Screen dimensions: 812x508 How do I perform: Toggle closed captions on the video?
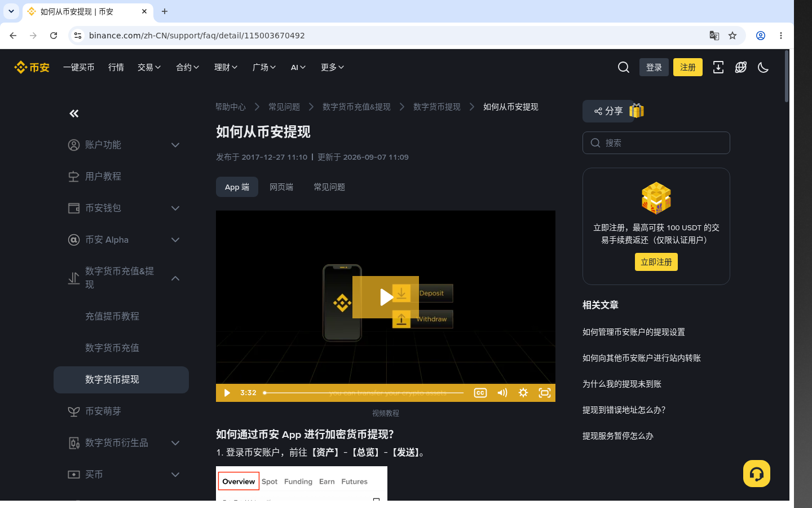click(x=480, y=393)
